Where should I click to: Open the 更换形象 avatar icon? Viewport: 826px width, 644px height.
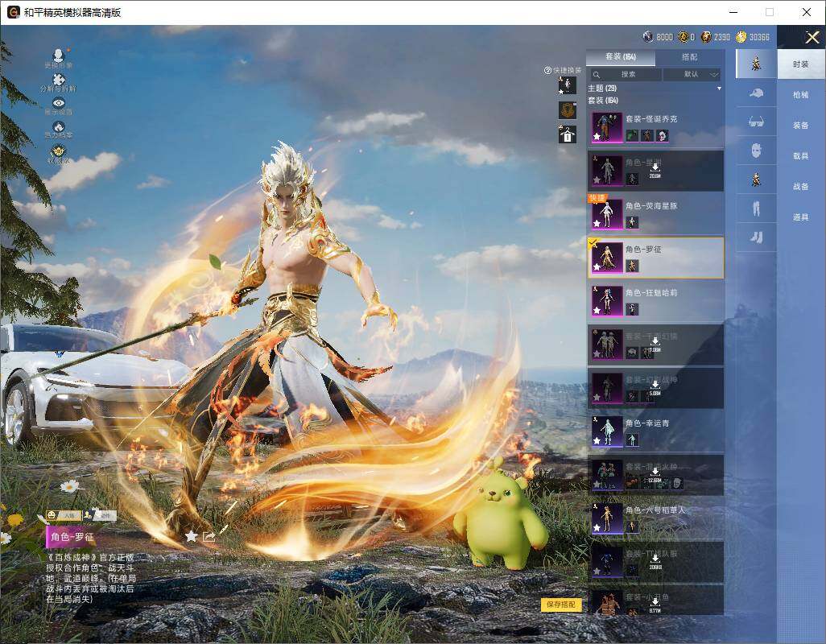coord(59,55)
